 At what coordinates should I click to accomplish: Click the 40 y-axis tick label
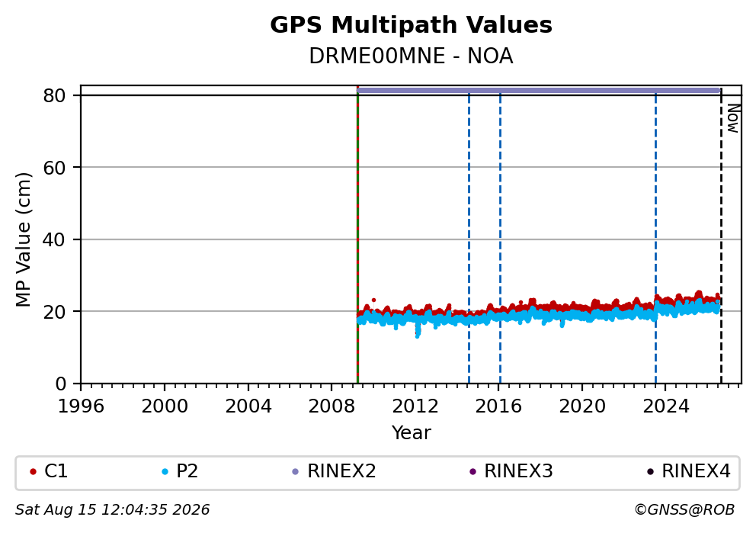(54, 239)
